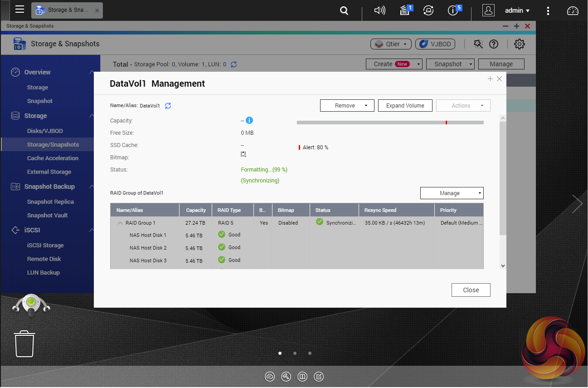
Task: Click the dialog scrollbar down arrow
Action: coord(502,266)
